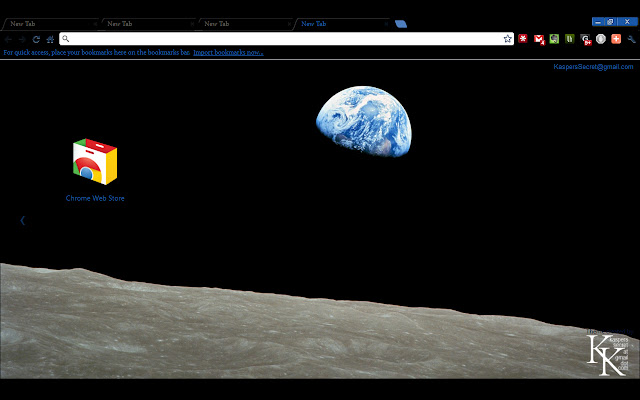Bookmark this page with the star
Image resolution: width=640 pixels, height=400 pixels.
pyautogui.click(x=507, y=39)
